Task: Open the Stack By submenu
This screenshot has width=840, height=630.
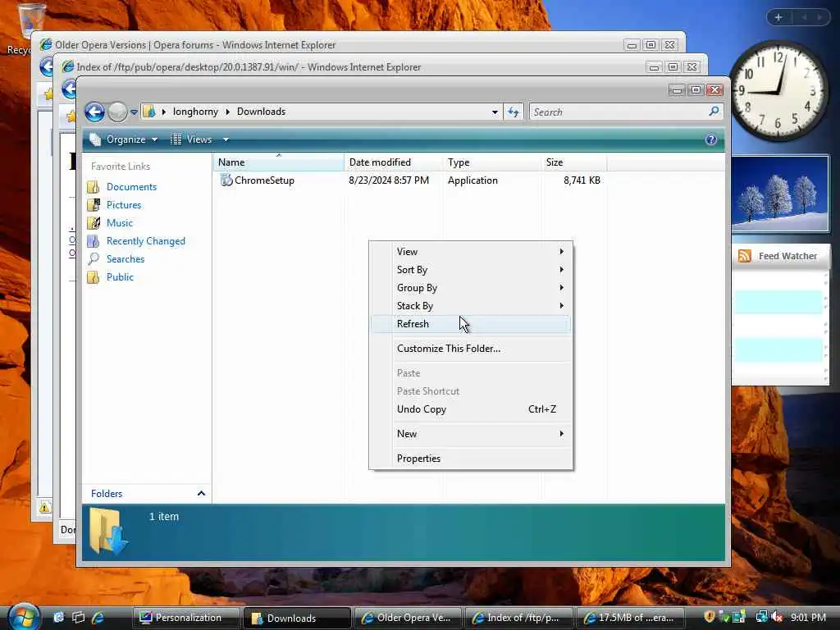Action: pos(470,306)
